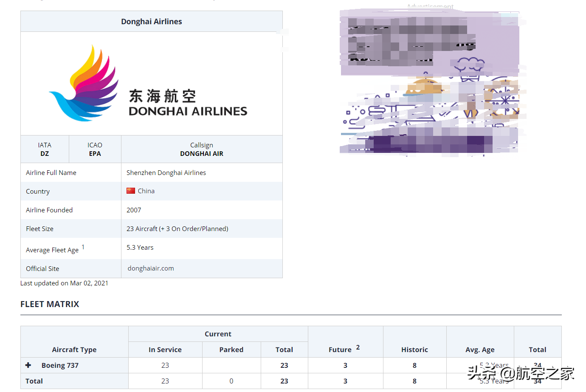Select the Boeing 737 aircraft type label
This screenshot has width=586, height=392.
(60, 365)
